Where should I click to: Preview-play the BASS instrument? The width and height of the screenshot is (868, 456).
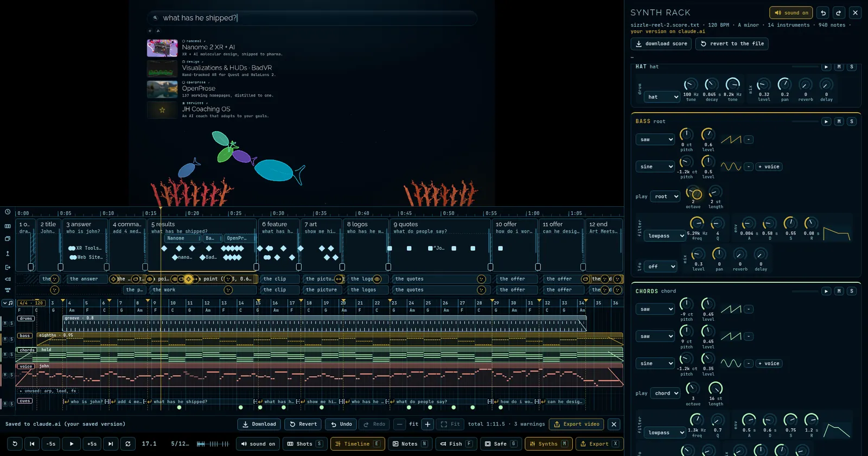pos(826,122)
